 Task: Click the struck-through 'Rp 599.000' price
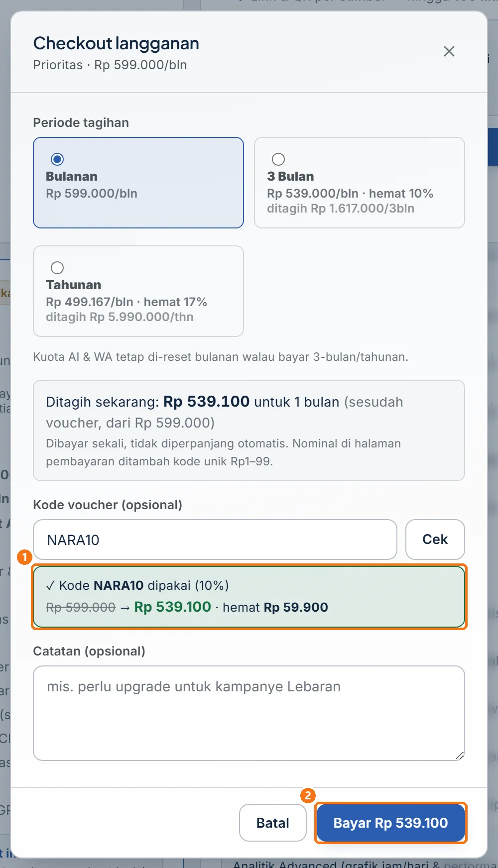[x=81, y=607]
